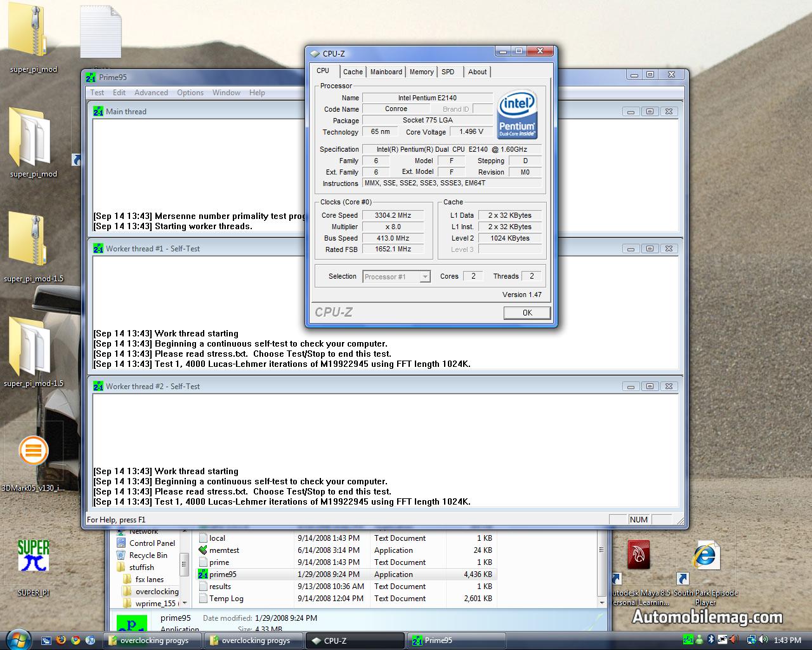The height and width of the screenshot is (650, 812).
Task: Open Edit menu in Prime95
Action: click(119, 93)
